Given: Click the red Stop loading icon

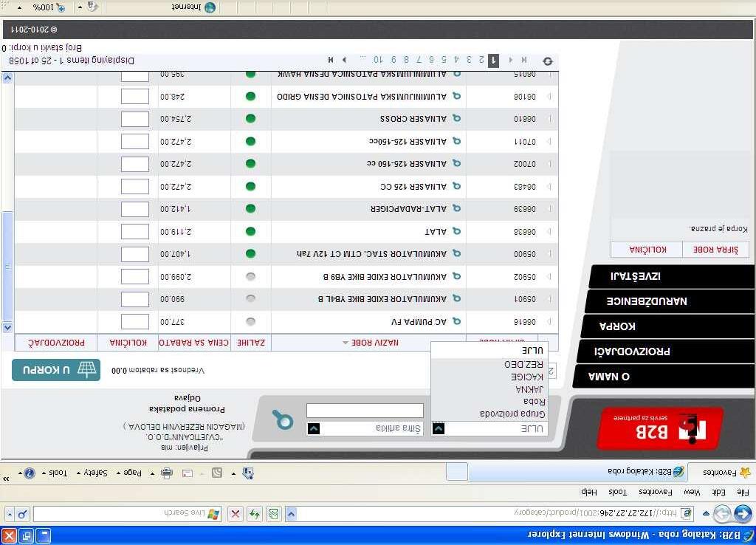Looking at the screenshot, I should coord(236,514).
